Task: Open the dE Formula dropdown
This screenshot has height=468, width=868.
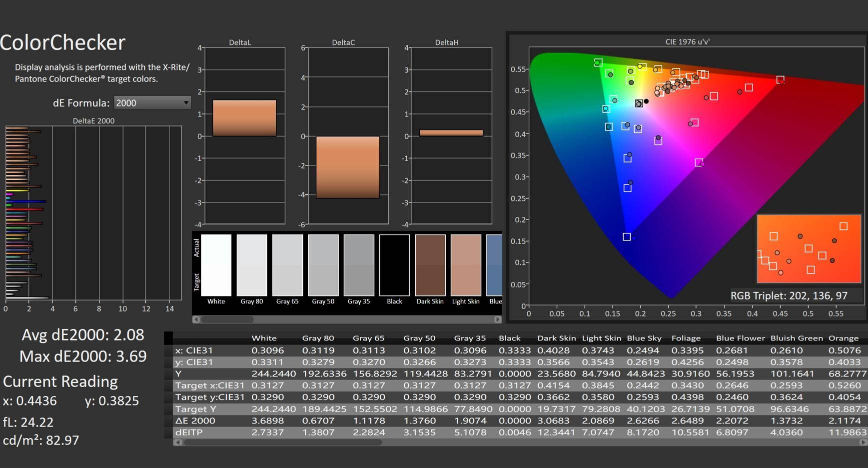Action: pyautogui.click(x=152, y=103)
